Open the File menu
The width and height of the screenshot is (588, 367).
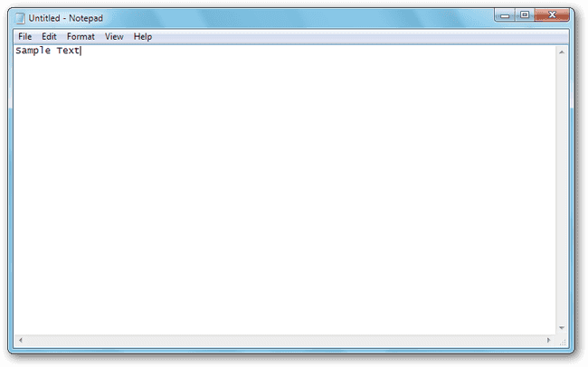tap(24, 37)
